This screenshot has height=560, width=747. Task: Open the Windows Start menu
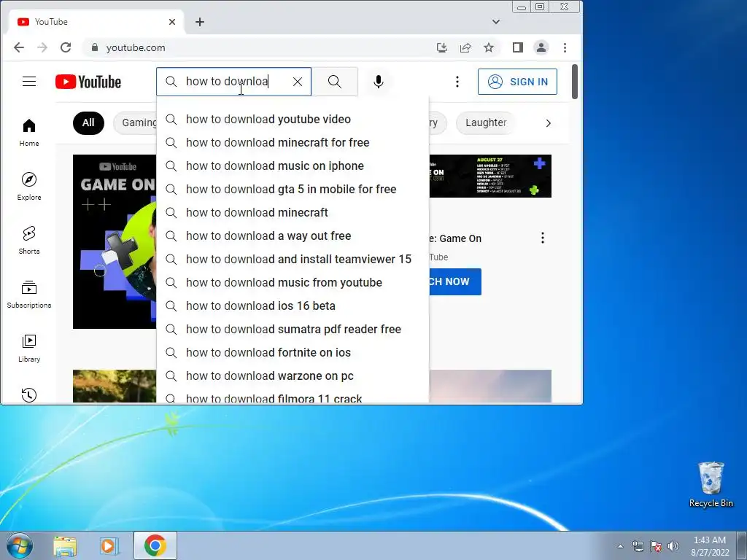click(19, 545)
